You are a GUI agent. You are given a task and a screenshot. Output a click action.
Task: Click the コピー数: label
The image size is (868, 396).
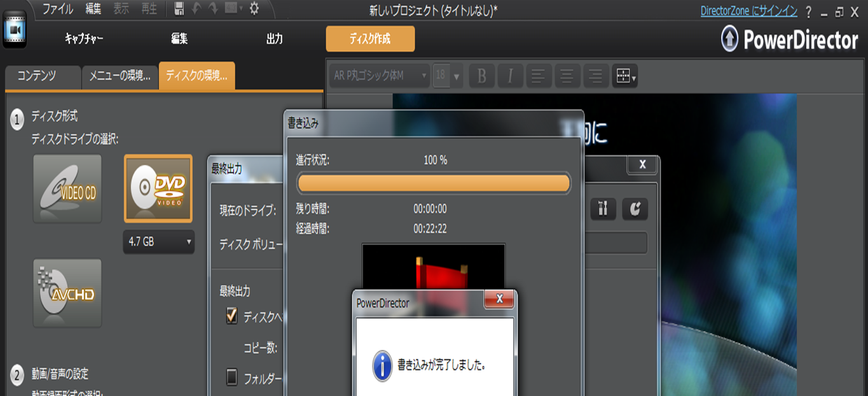tap(261, 348)
